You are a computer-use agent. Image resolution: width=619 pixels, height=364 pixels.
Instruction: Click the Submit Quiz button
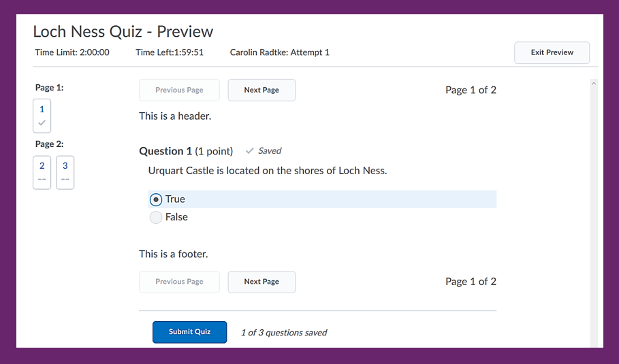point(189,332)
